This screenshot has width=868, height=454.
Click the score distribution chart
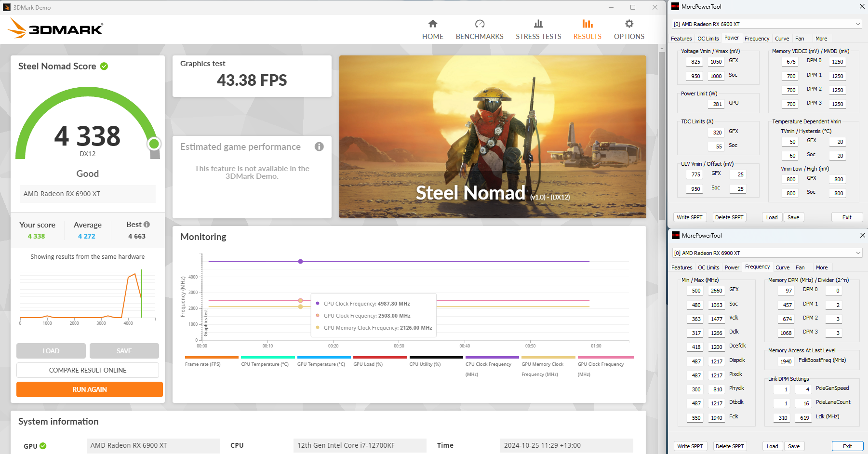point(88,295)
